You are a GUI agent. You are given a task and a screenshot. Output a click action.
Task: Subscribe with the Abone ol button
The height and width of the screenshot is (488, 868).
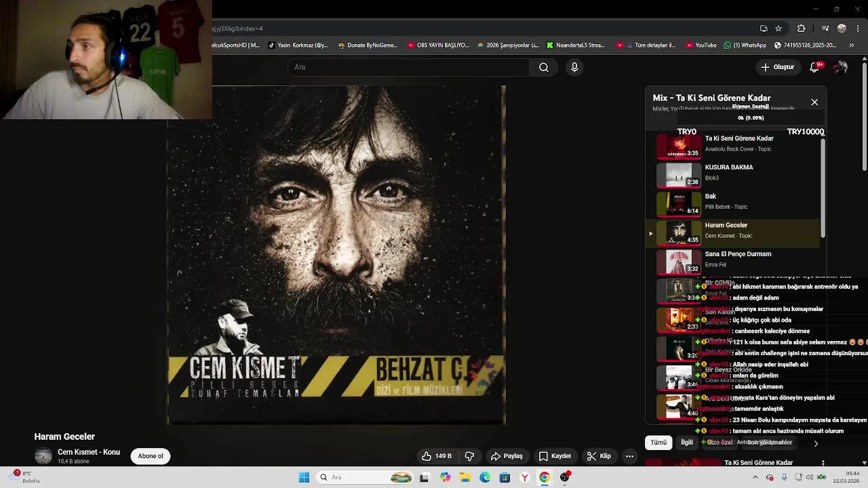click(x=151, y=456)
